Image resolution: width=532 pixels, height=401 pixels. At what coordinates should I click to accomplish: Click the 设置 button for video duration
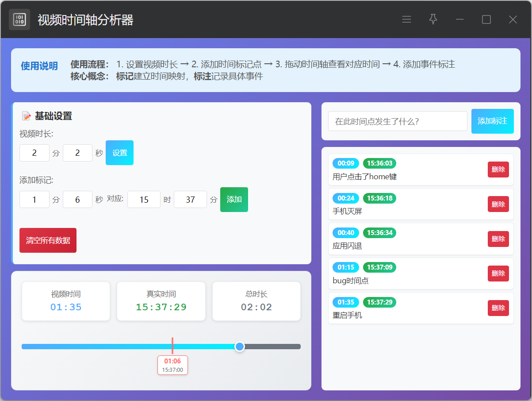click(x=119, y=153)
